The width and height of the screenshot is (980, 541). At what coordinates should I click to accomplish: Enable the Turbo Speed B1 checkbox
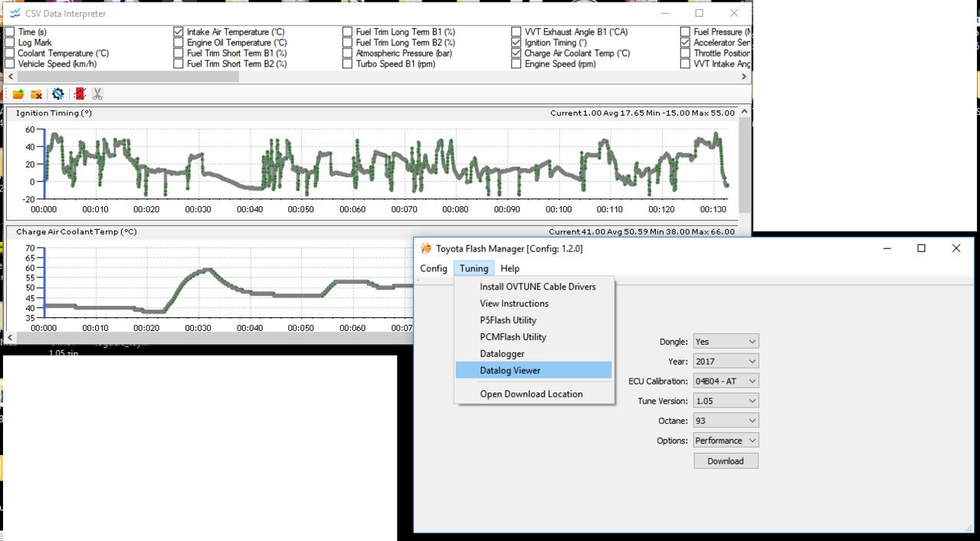[348, 64]
